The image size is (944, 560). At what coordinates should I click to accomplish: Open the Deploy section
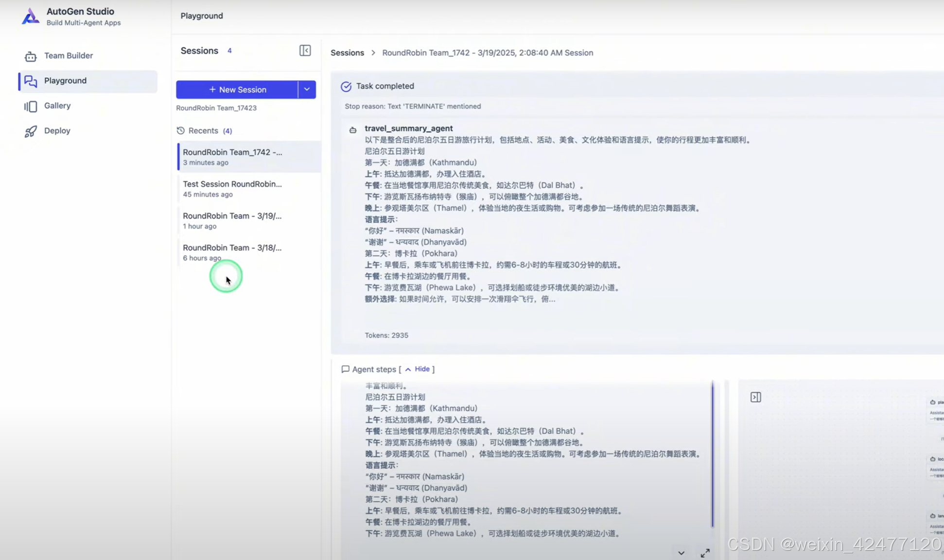click(57, 130)
